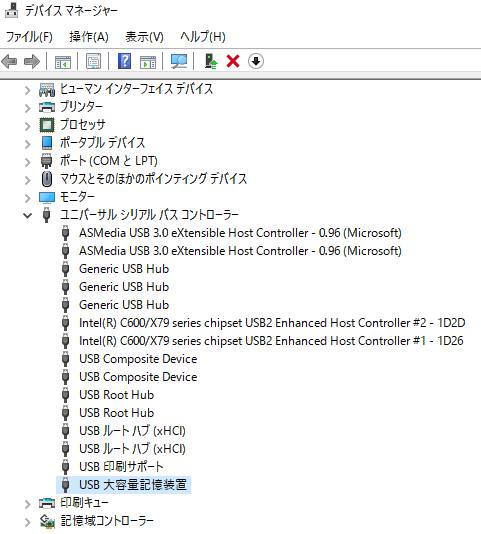
Task: Expand the モニター node
Action: [28, 198]
